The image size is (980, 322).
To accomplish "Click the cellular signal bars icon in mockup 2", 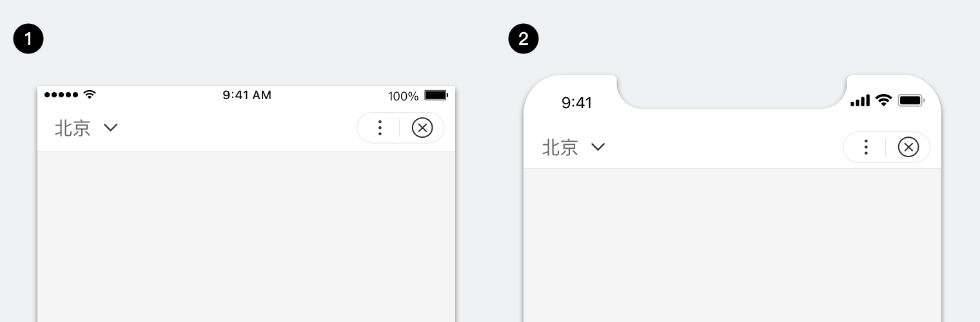I will click(x=860, y=101).
